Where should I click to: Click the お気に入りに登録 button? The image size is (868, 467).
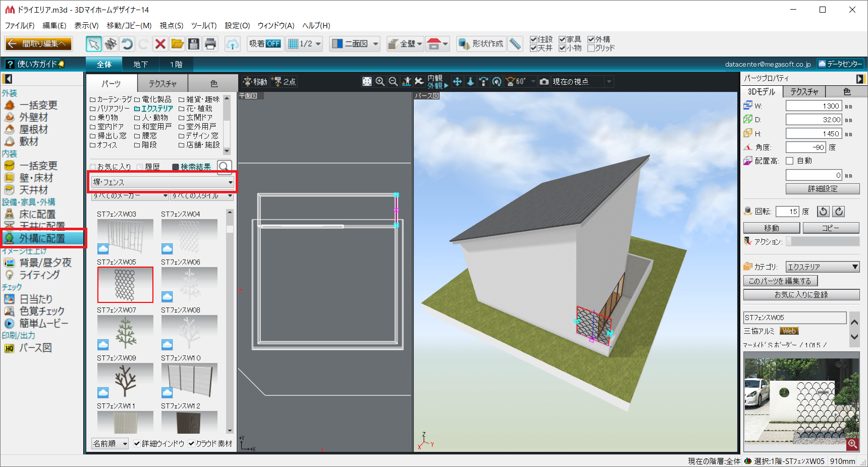[x=801, y=294]
